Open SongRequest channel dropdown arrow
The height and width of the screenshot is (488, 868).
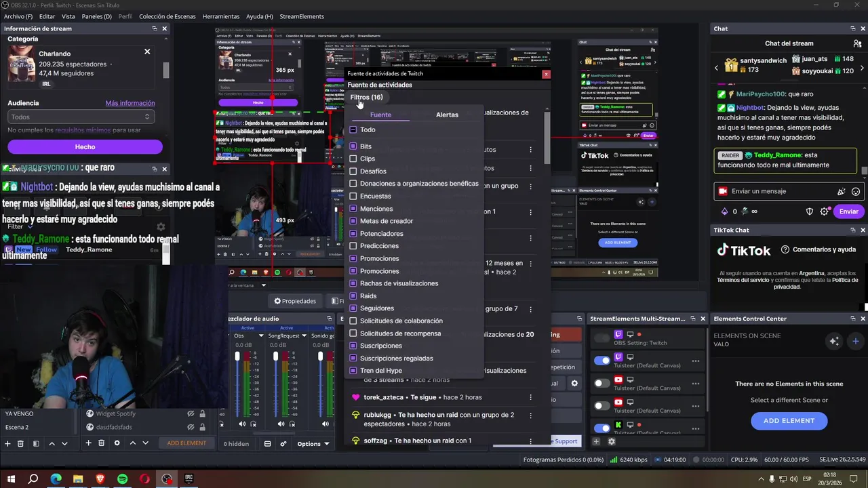pyautogui.click(x=304, y=335)
